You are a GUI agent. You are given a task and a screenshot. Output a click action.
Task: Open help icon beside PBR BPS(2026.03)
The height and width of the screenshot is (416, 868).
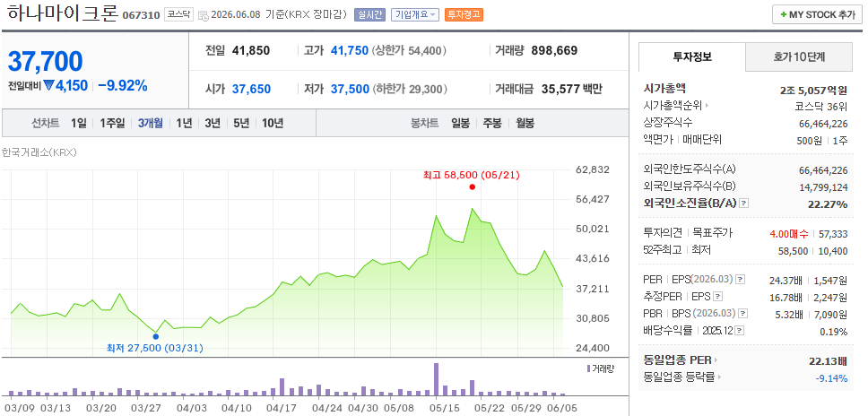point(742,314)
